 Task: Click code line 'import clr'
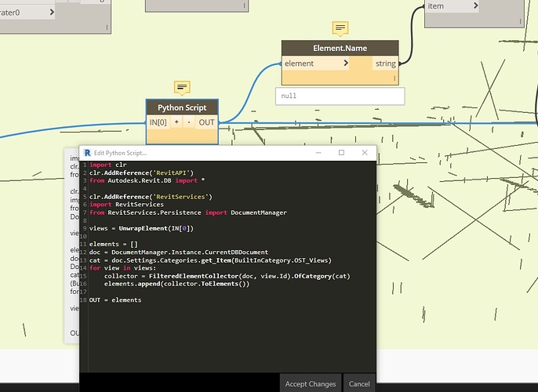pos(107,165)
